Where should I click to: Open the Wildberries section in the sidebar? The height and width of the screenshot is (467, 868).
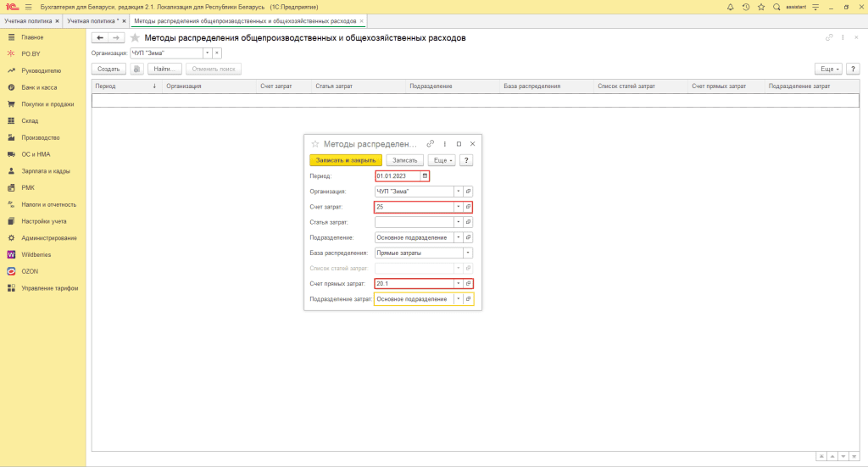point(37,254)
